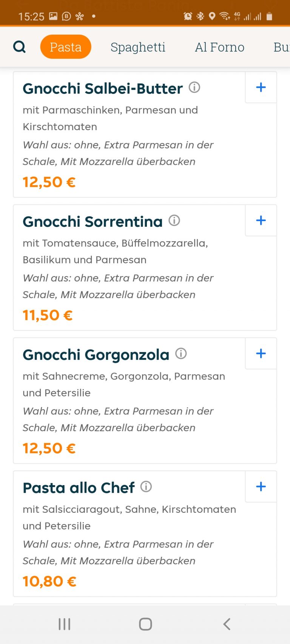Tap the Gnocchi Gorgonzola dish title
This screenshot has width=290, height=644.
(96, 355)
